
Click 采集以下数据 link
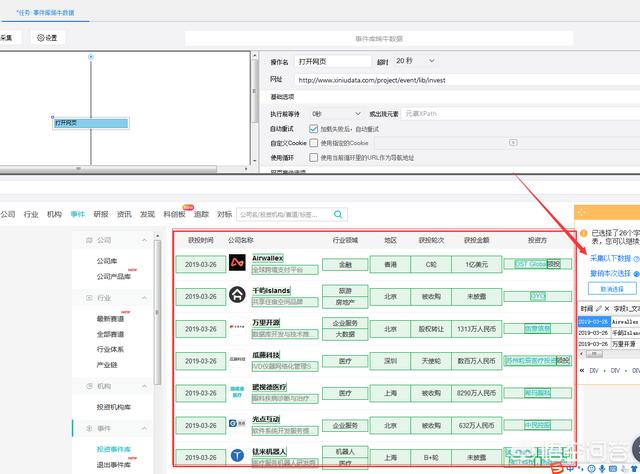[611, 258]
